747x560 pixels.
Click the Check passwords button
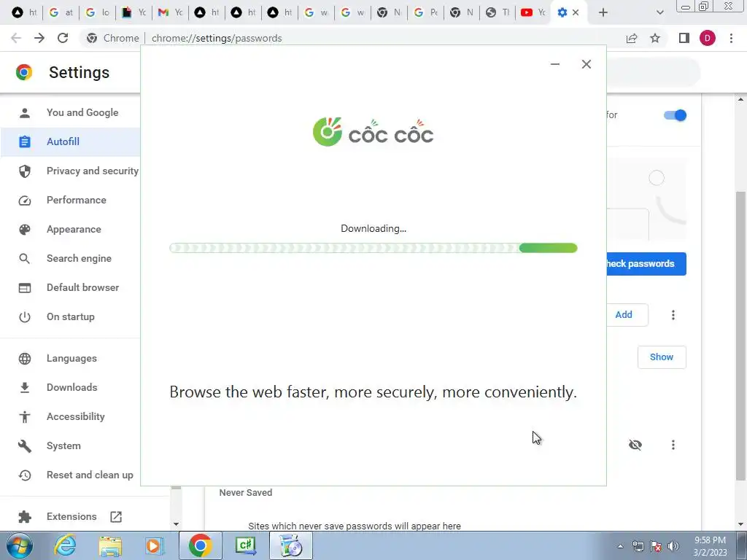coord(646,264)
